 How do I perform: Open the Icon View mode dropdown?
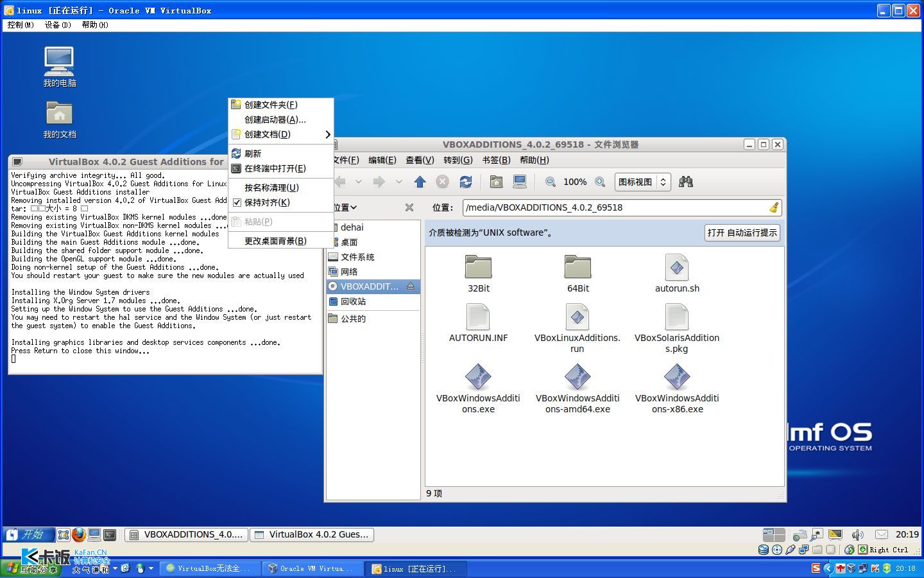[x=643, y=182]
